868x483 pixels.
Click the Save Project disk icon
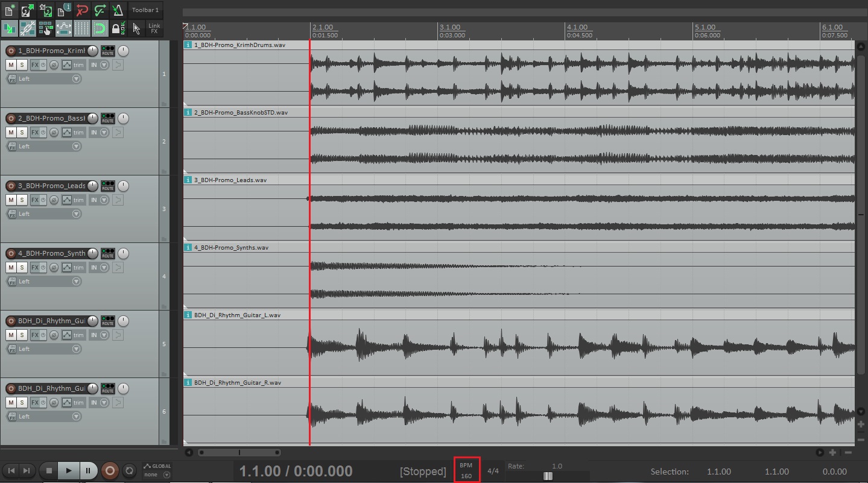[45, 10]
